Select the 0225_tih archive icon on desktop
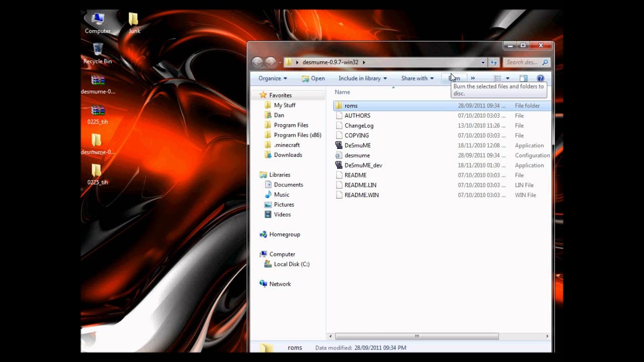This screenshot has height=362, width=644. [x=98, y=114]
